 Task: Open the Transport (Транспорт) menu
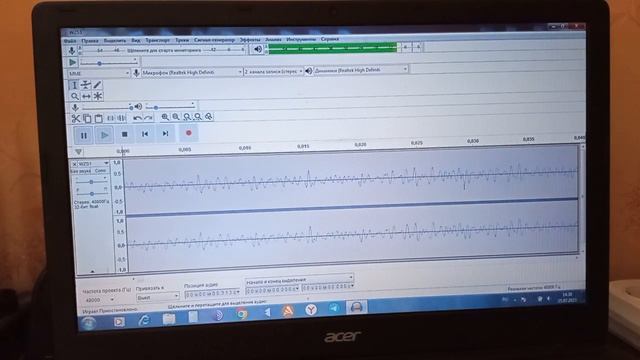coord(158,40)
